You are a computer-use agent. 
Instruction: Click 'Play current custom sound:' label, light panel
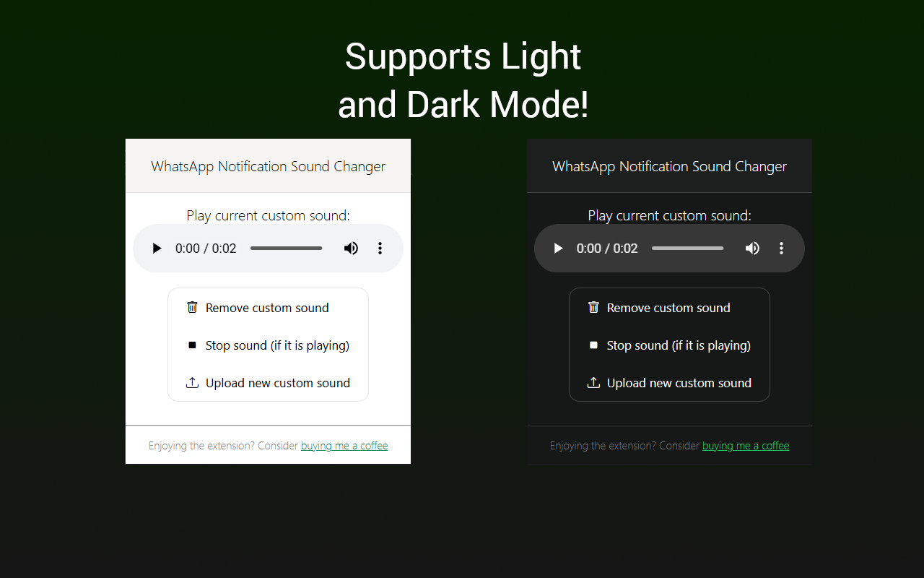click(268, 215)
